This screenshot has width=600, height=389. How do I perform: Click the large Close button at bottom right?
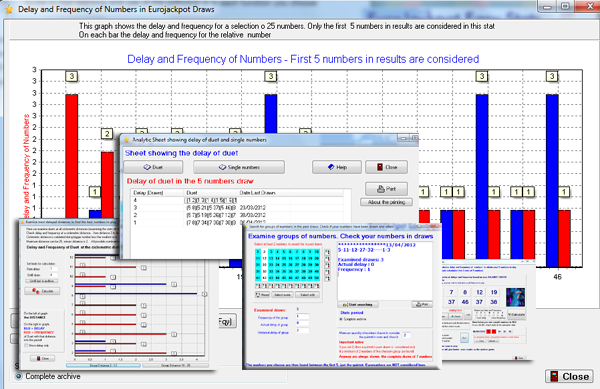point(569,376)
